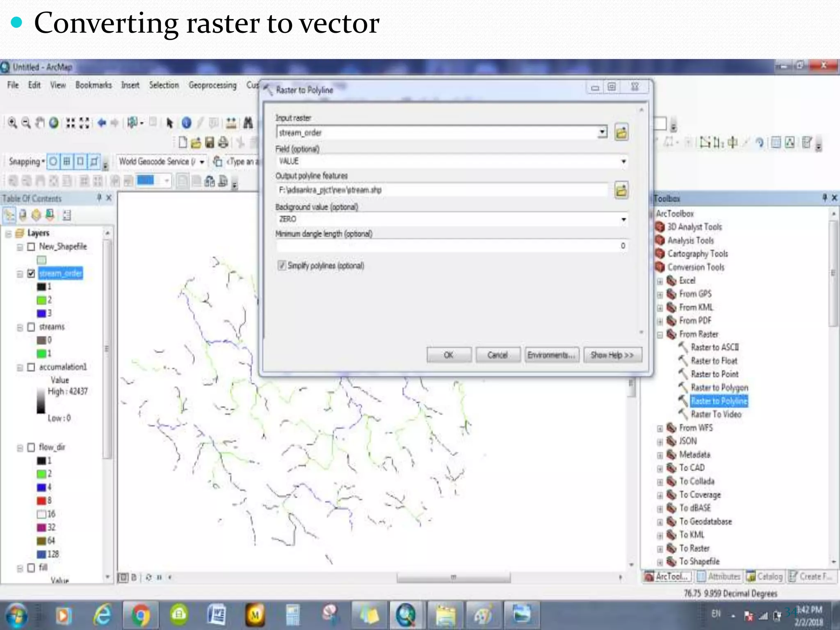Open Raster to Polygon tool

[x=719, y=388]
